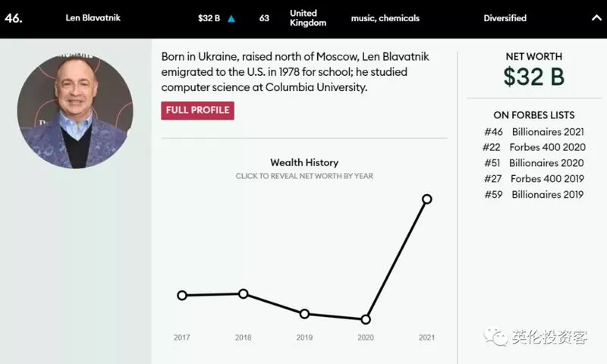Viewport: 607px width, 364px height.
Task: Open the #27 Forbes 400 2019 list link
Action: tap(534, 179)
